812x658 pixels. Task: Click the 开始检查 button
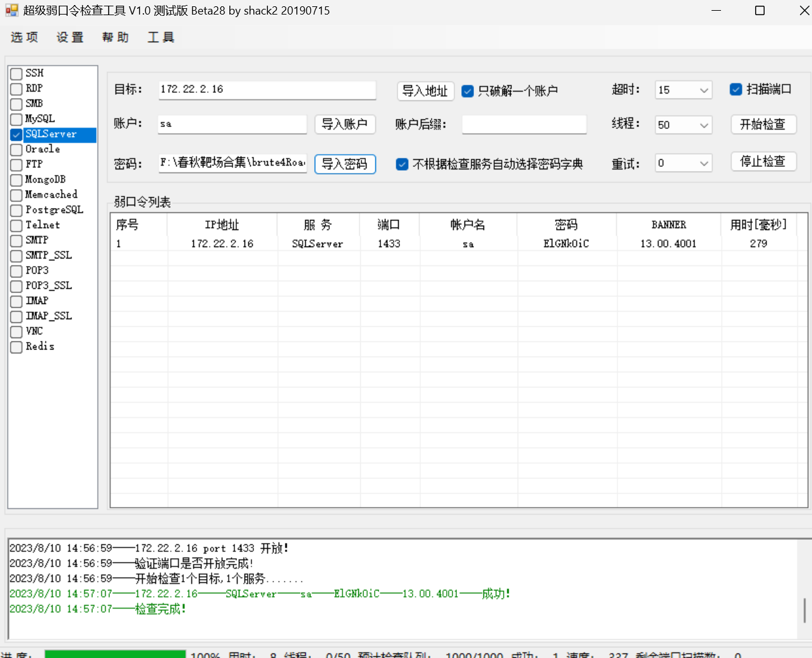point(763,125)
